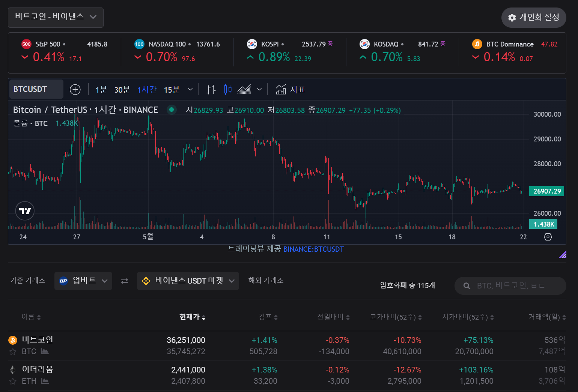Click the Upbit logo icon

tap(63, 281)
